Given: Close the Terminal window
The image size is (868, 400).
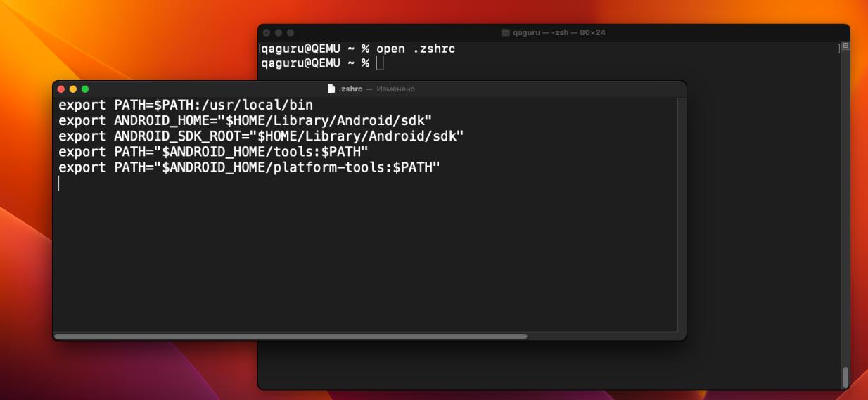Looking at the screenshot, I should pyautogui.click(x=267, y=33).
